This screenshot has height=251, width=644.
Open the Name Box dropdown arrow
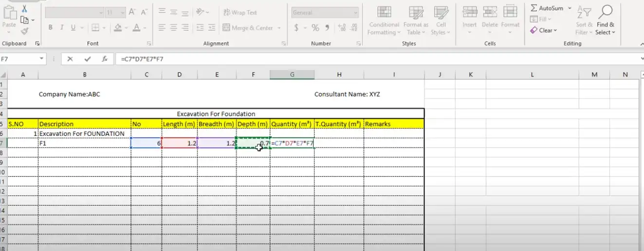42,59
